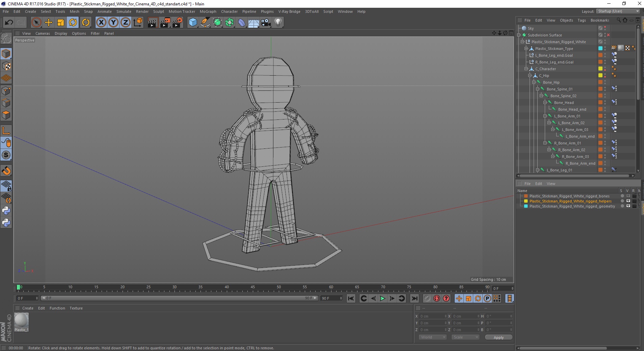644x351 pixels.
Task: Go to end of animation
Action: tap(414, 298)
